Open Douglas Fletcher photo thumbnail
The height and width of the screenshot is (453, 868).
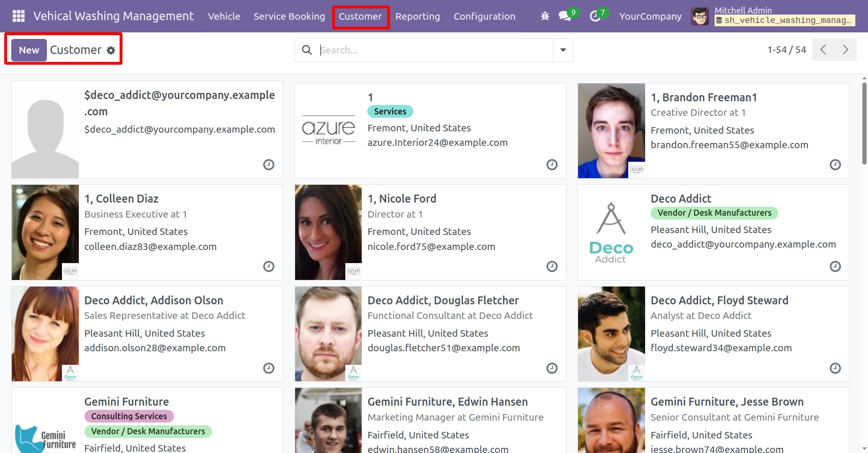tap(328, 334)
